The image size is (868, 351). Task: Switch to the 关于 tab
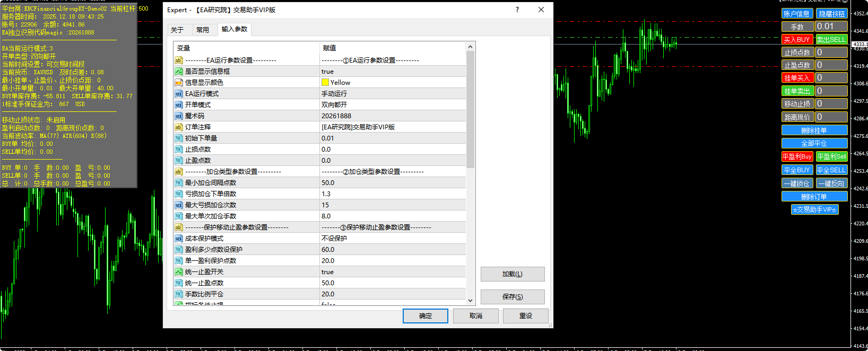point(177,30)
